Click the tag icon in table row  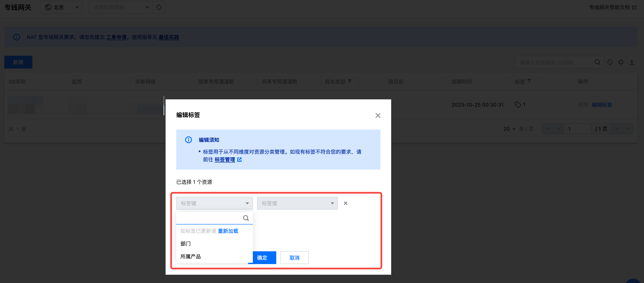pos(518,104)
